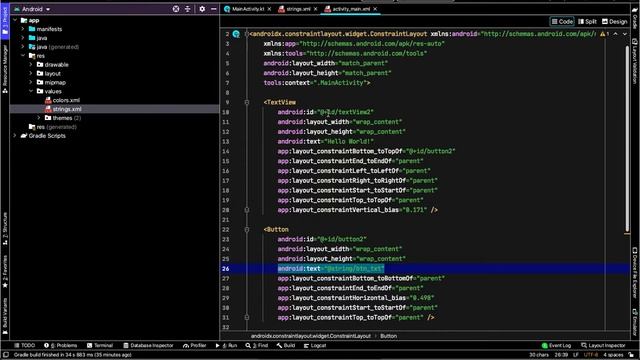Open Database Inspector tool window
This screenshot has height=360, width=640.
coord(148,345)
